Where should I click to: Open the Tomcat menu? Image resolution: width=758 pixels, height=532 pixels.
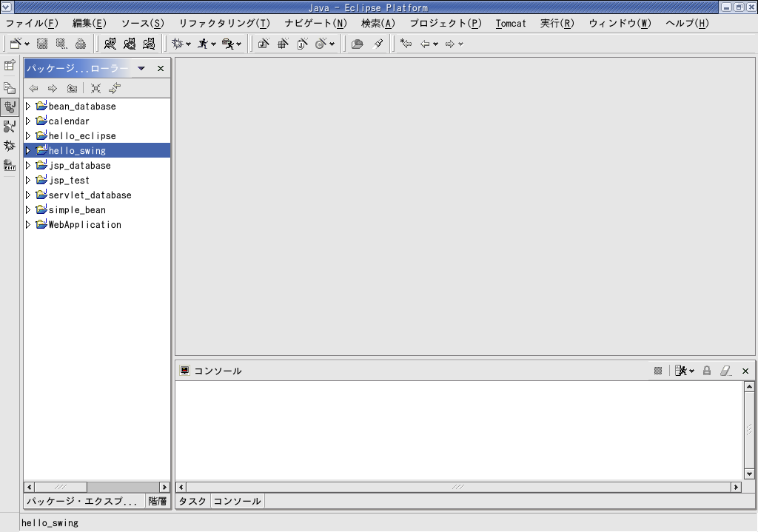(511, 23)
